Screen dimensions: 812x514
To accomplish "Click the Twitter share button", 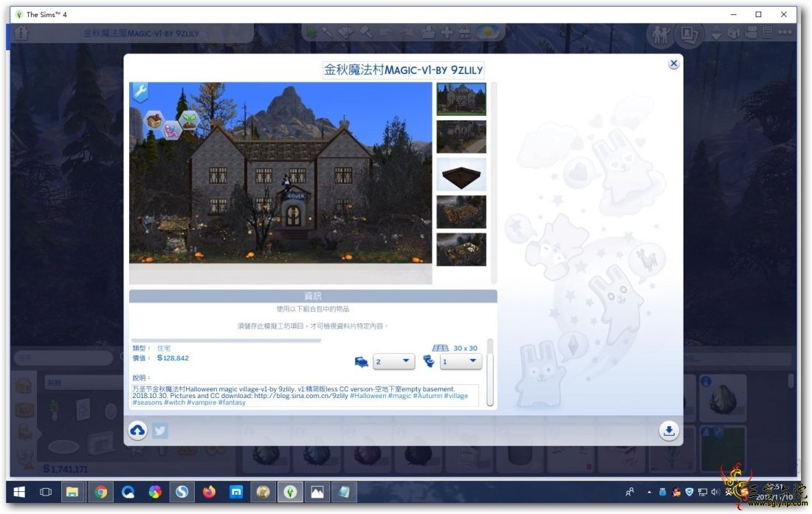I will pos(160,431).
